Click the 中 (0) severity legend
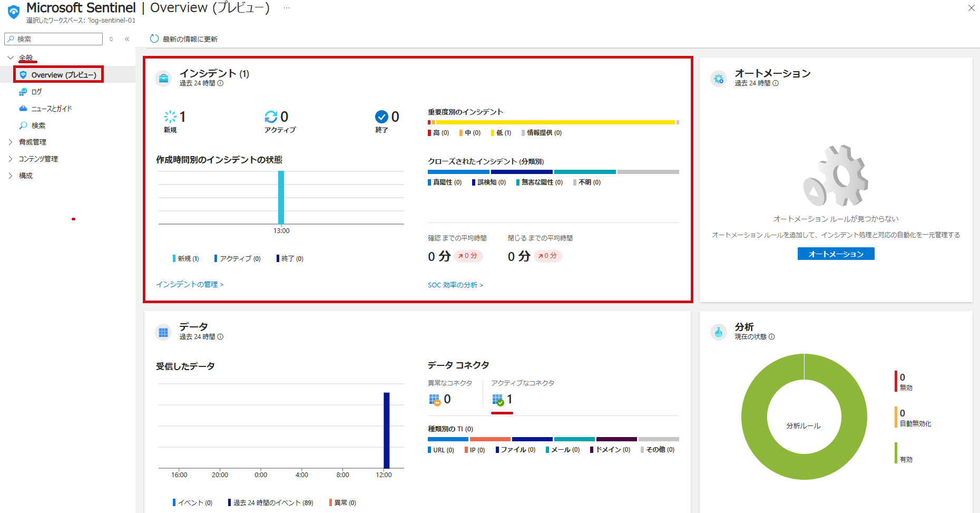Screen dimensions: 980x513 pos(470,133)
